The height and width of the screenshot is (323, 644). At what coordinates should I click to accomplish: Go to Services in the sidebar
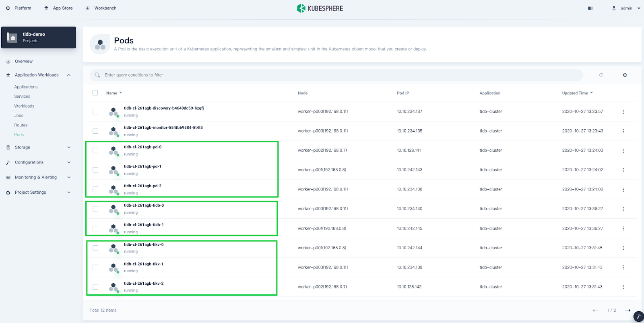tap(22, 97)
